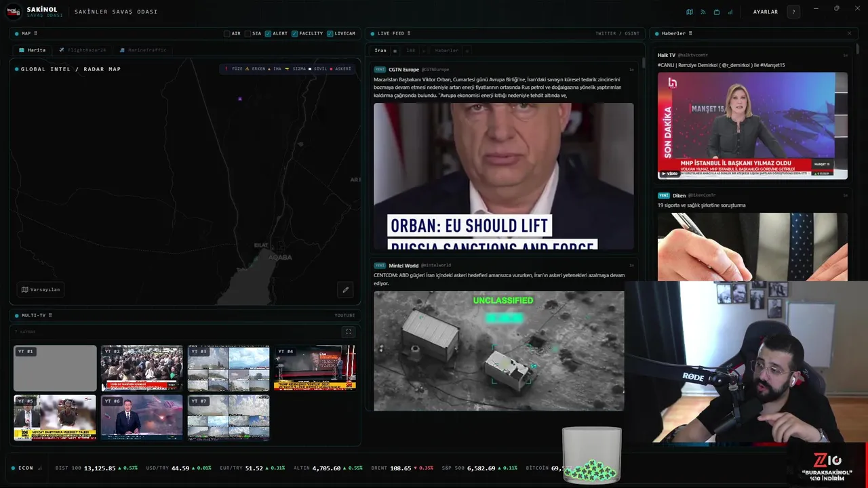
Task: Click small icon beside Haberler feed tab
Action: point(467,51)
